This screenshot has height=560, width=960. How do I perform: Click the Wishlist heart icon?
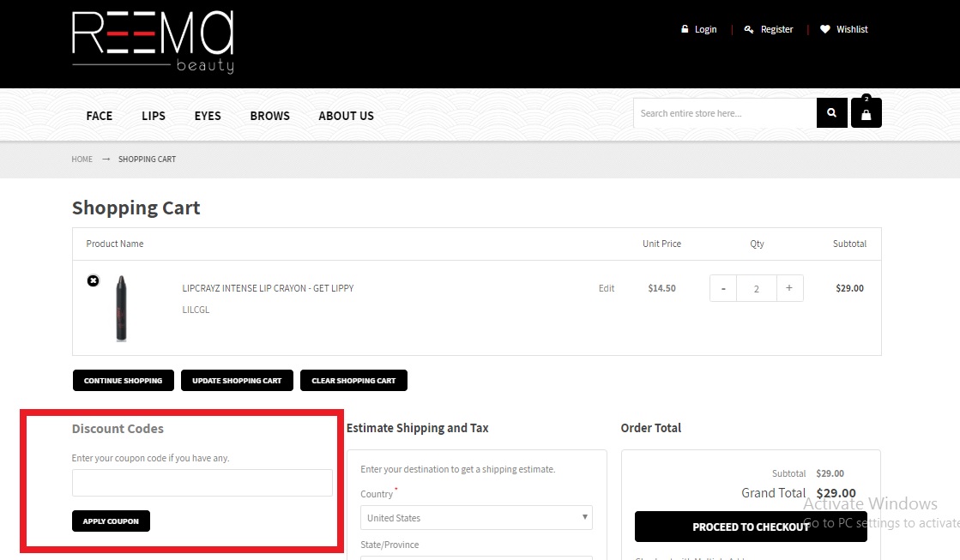point(825,29)
